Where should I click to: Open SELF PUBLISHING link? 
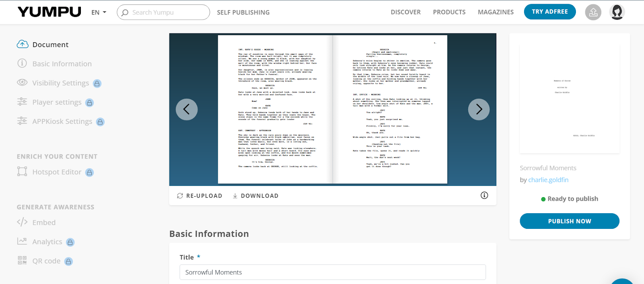243,12
